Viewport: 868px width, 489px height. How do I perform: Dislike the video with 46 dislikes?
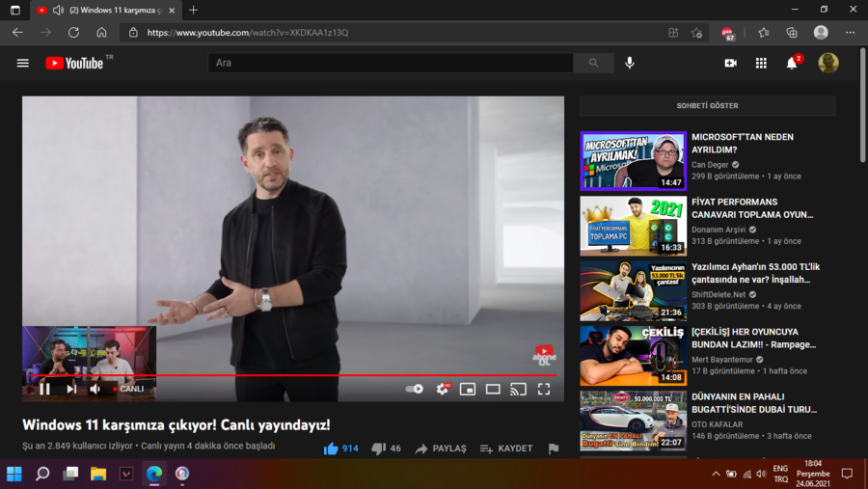pyautogui.click(x=386, y=448)
